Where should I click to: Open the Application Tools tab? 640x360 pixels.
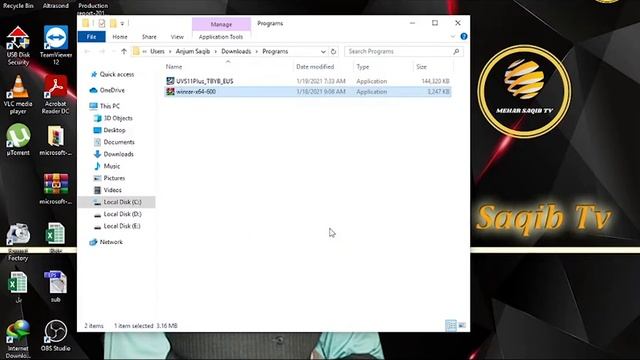point(221,37)
